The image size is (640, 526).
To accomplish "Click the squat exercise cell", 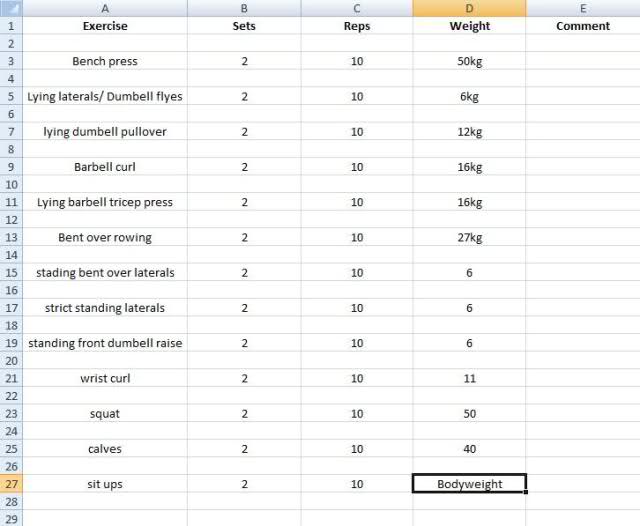I will (105, 414).
